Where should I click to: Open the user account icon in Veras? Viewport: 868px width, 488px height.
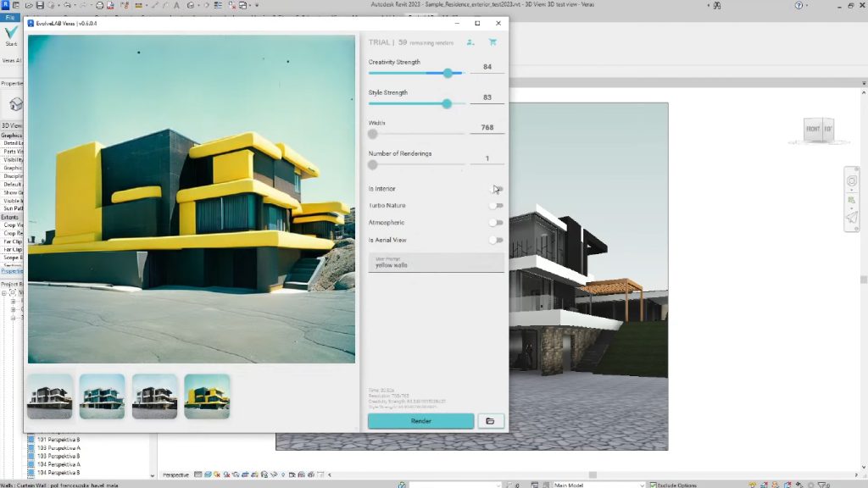(x=470, y=42)
